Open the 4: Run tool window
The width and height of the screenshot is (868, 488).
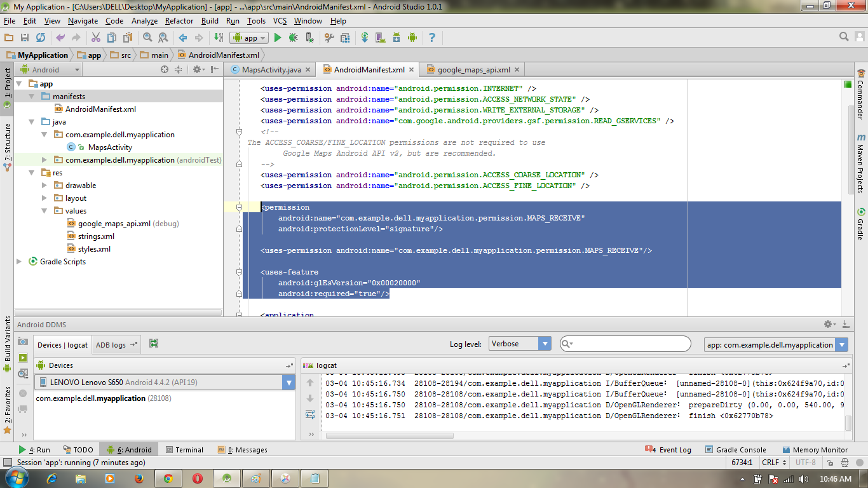tap(34, 450)
